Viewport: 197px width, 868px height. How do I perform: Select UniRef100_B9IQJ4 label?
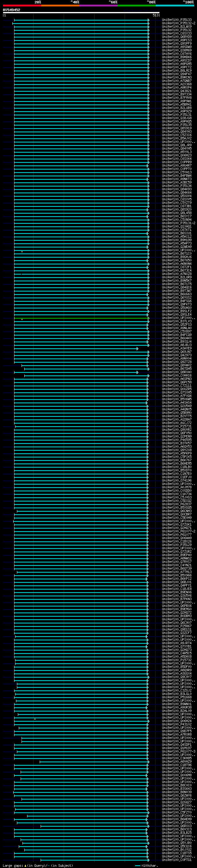[x=177, y=342]
